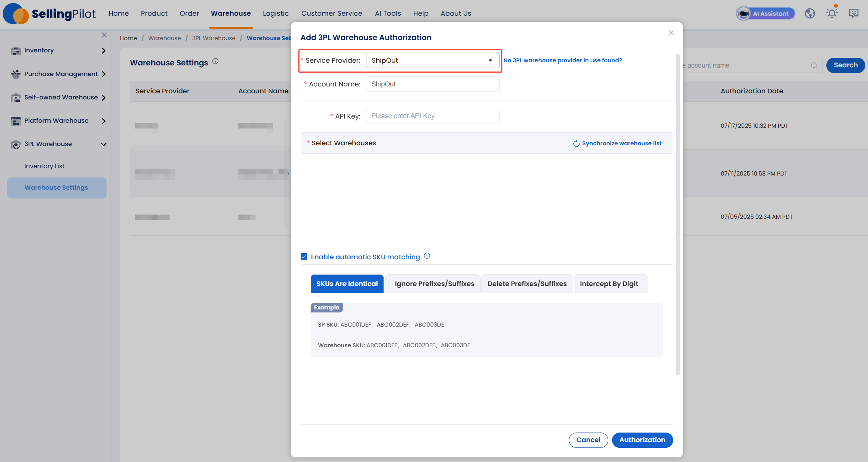This screenshot has width=868, height=462.
Task: Go to Warehouse breadcrumb
Action: pos(164,38)
